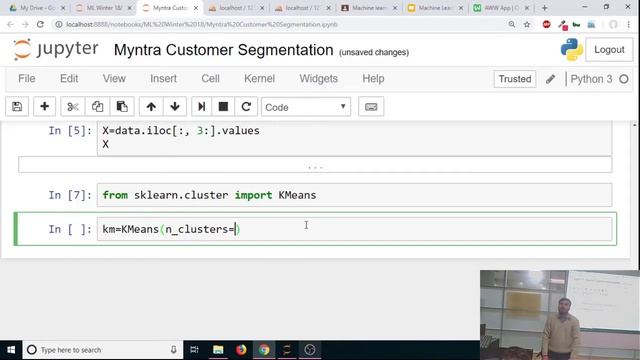Viewport: 640px width, 360px height.
Task: Open the Help menu
Action: pos(373,79)
